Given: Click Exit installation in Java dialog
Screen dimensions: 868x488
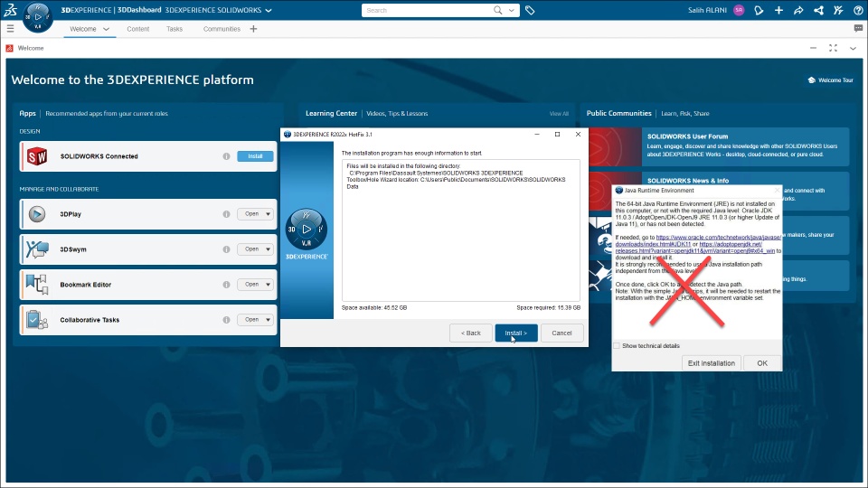Looking at the screenshot, I should [x=712, y=363].
